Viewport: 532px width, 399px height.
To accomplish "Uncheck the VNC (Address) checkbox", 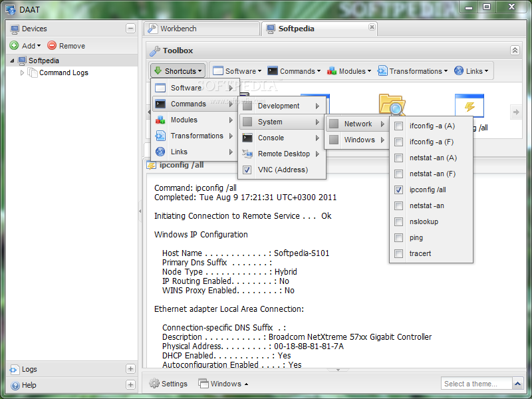I will tap(247, 170).
